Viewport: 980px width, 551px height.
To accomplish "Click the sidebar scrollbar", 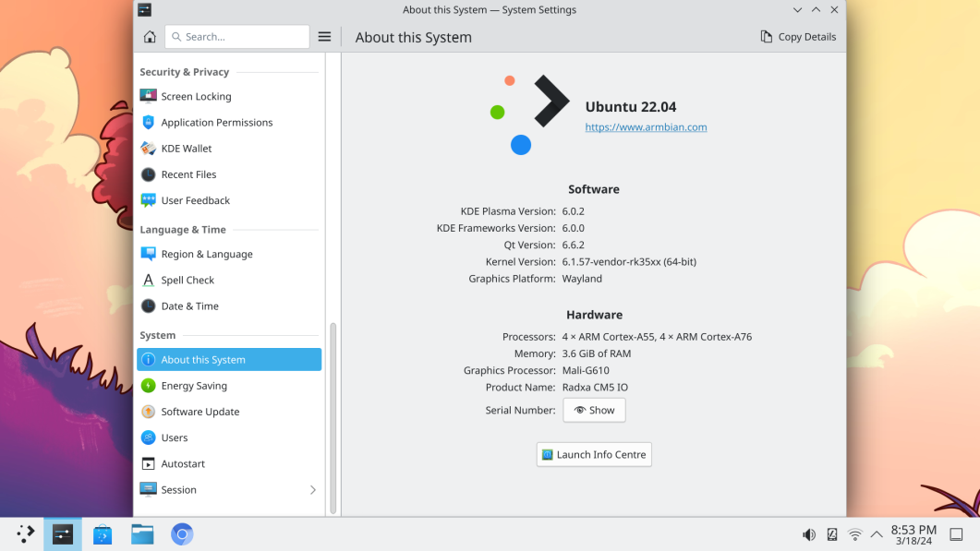I will pyautogui.click(x=333, y=419).
